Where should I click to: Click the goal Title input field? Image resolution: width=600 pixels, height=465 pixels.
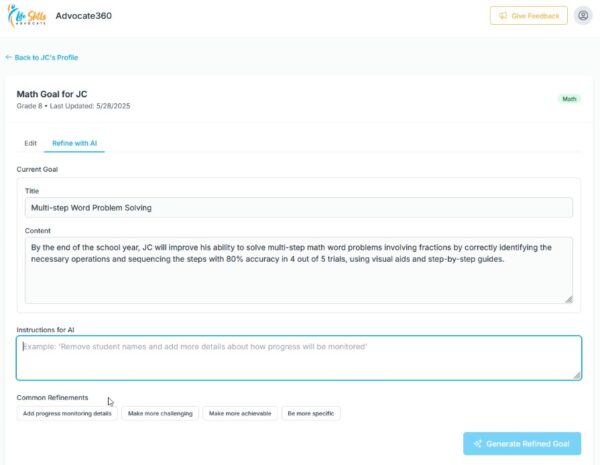[299, 207]
